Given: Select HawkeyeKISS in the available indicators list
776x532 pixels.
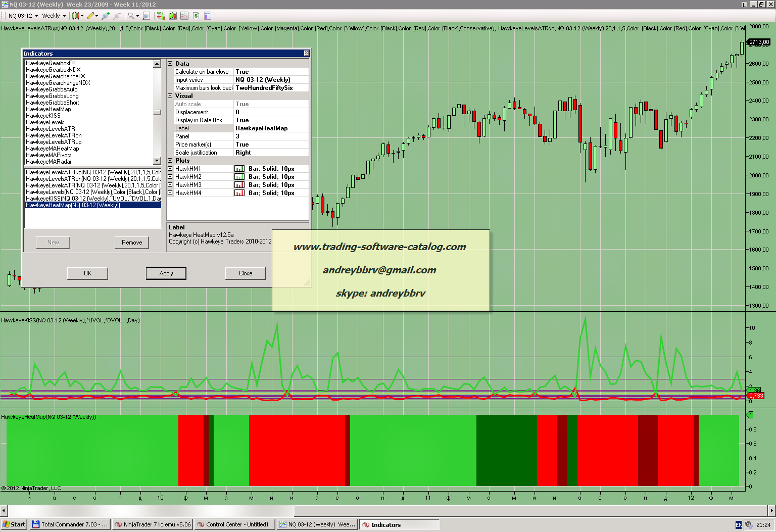Looking at the screenshot, I should 43,116.
